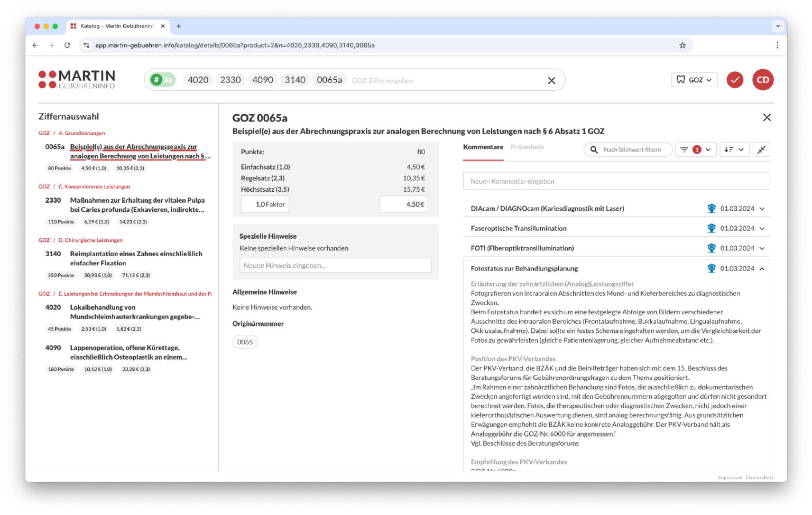Select code 3140 Reimplantation eines Zahnes
812x515 pixels.
[136, 258]
